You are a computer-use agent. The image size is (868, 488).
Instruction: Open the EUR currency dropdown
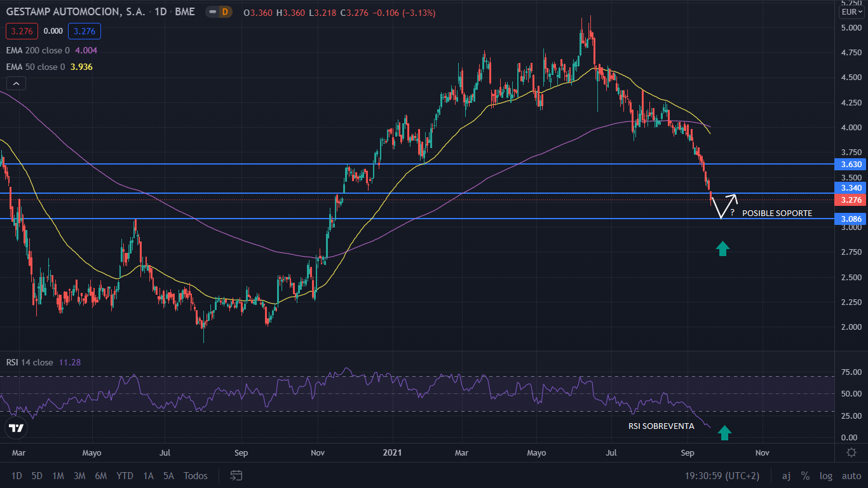(x=851, y=12)
